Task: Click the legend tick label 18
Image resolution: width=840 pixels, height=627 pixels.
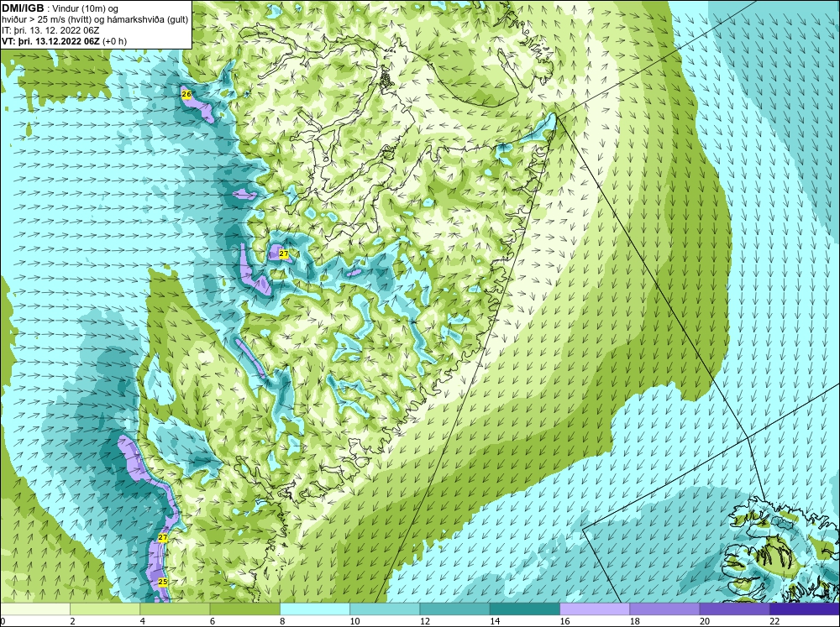Action: pyautogui.click(x=634, y=621)
